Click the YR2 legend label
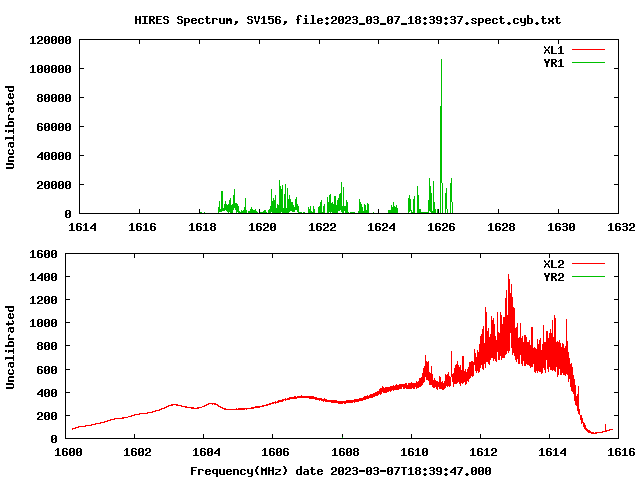Screen dimensions: 640x480 coord(553,277)
